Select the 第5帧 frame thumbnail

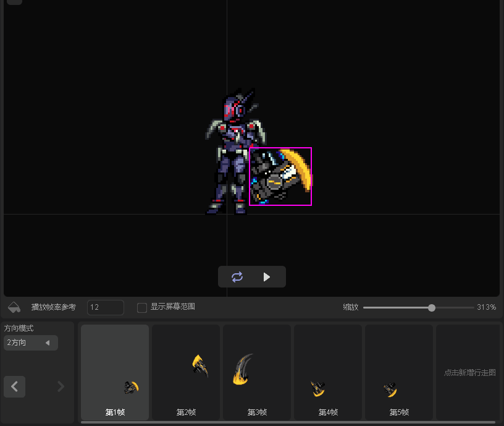pos(399,372)
